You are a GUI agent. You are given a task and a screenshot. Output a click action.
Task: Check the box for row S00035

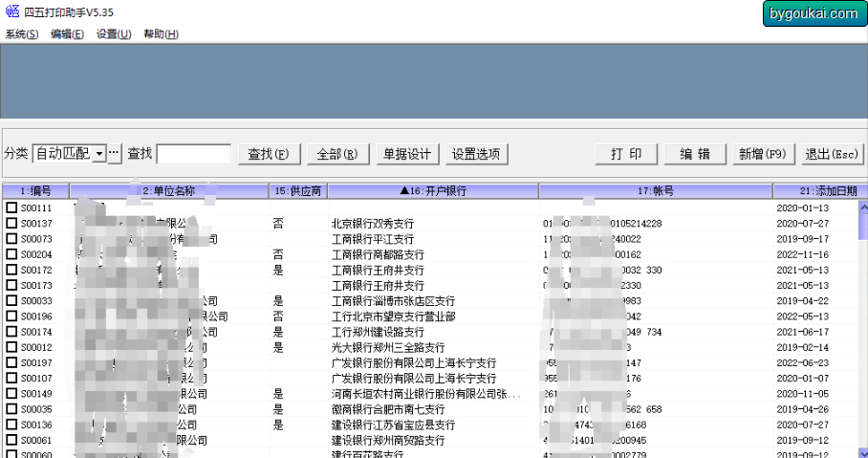[x=11, y=409]
